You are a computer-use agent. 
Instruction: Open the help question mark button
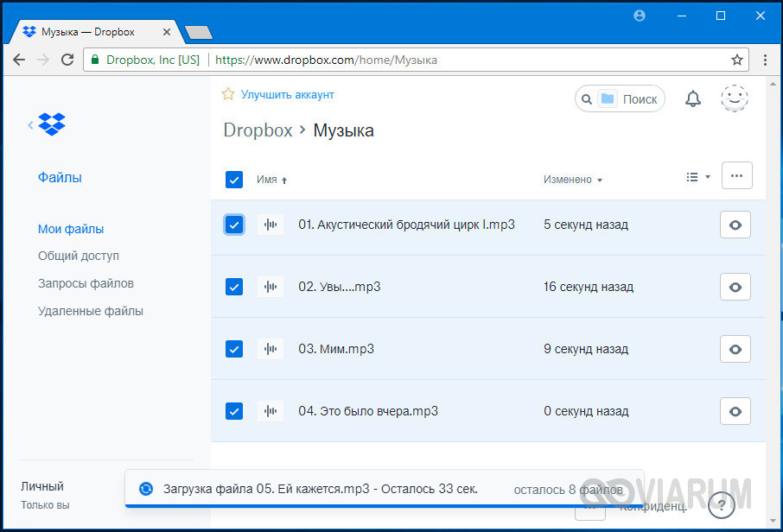click(x=721, y=503)
